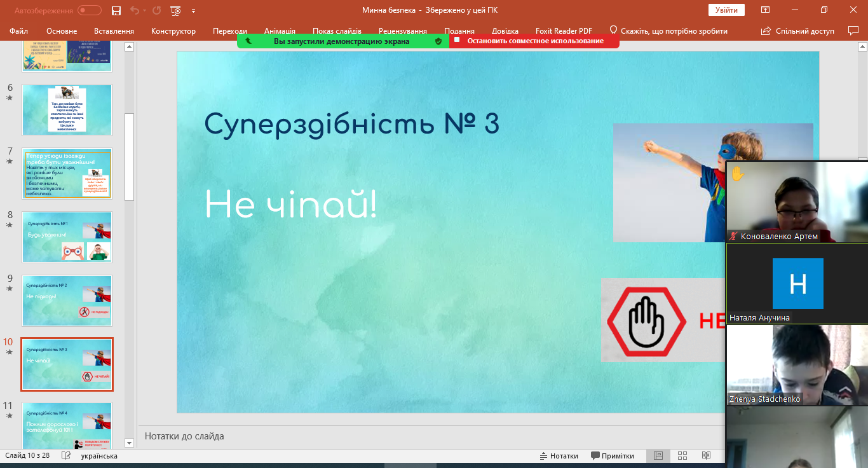Viewport: 868px width, 468px height.
Task: Open ribbon display options icon
Action: (x=766, y=10)
